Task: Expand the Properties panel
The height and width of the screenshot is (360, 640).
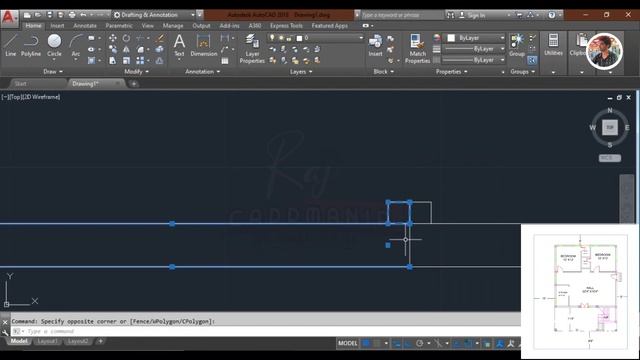Action: (x=451, y=71)
